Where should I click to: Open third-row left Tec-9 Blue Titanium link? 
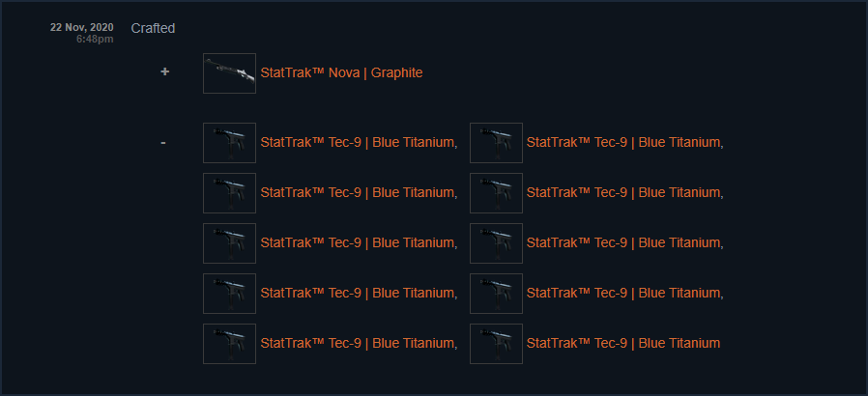coord(358,243)
